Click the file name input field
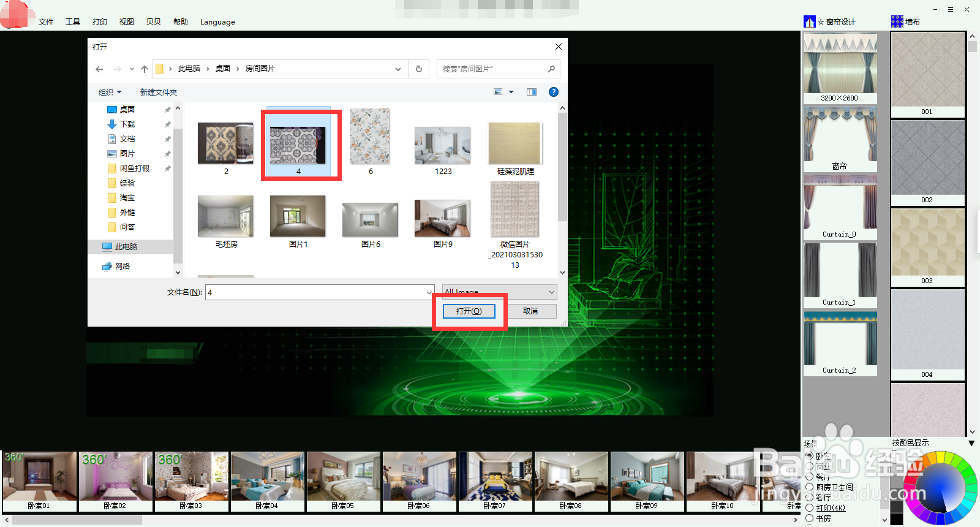Screen dimensions: 980x527 (316, 293)
